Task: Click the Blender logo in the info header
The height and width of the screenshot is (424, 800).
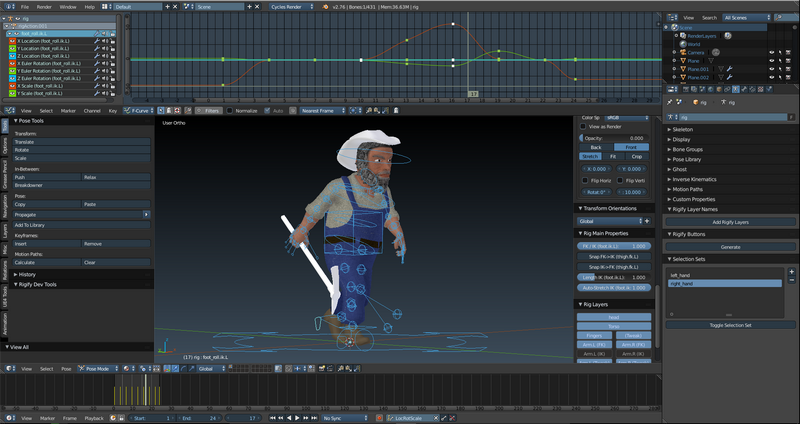Action: point(325,7)
